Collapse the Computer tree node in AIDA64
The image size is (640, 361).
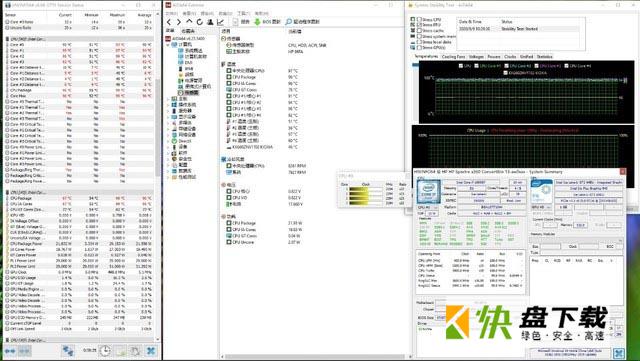(168, 45)
